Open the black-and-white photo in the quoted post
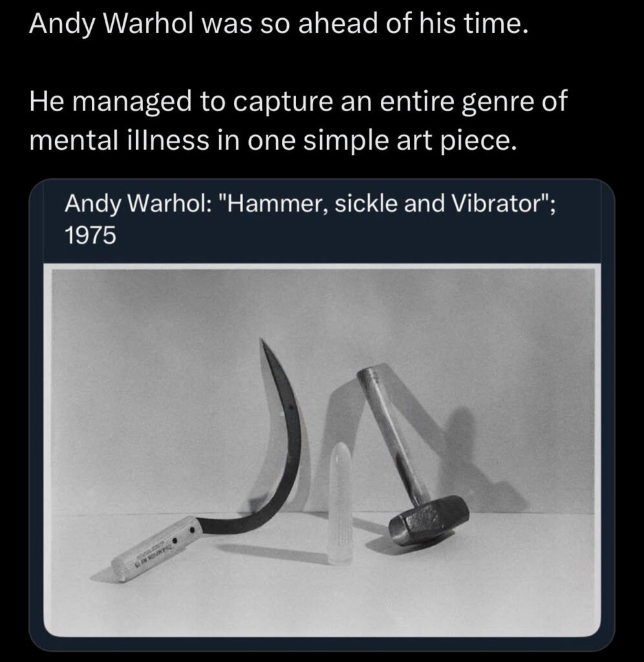644x662 pixels. pyautogui.click(x=322, y=450)
